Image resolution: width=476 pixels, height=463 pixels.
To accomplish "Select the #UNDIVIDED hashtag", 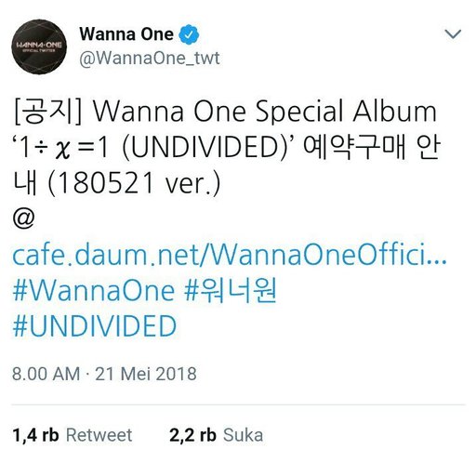I will click(x=95, y=326).
